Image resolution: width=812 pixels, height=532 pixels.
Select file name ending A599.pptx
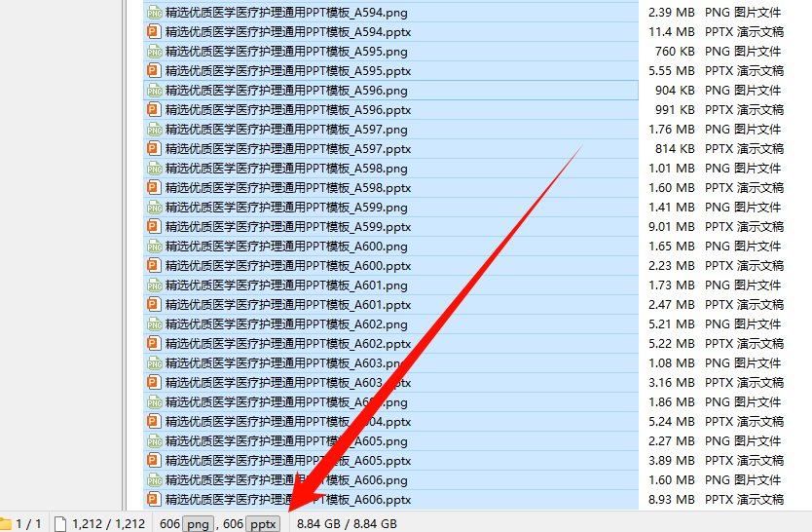coord(288,227)
